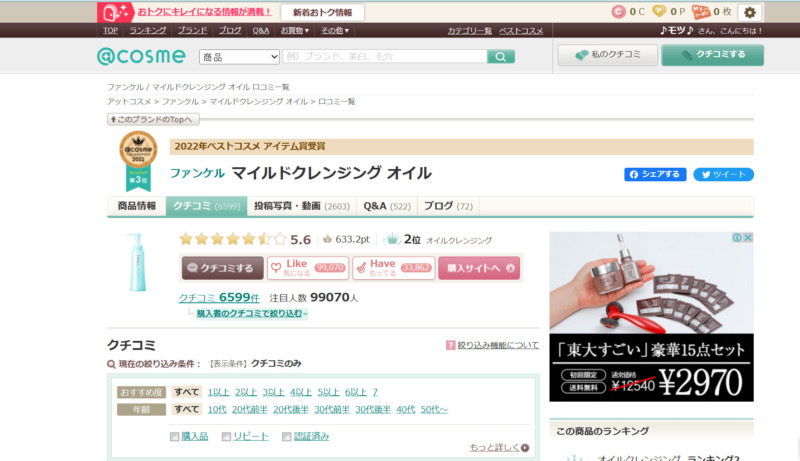Switch to the クチコミ (6599) tab

pyautogui.click(x=206, y=206)
